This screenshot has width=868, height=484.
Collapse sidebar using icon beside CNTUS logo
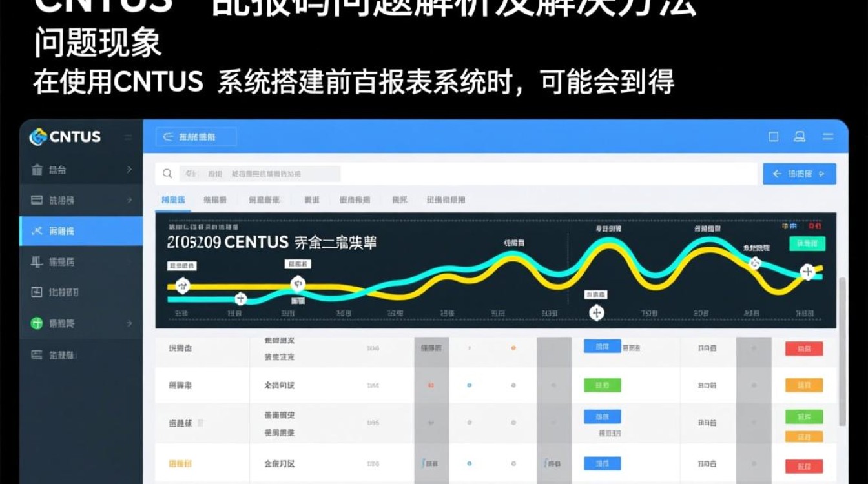128,137
